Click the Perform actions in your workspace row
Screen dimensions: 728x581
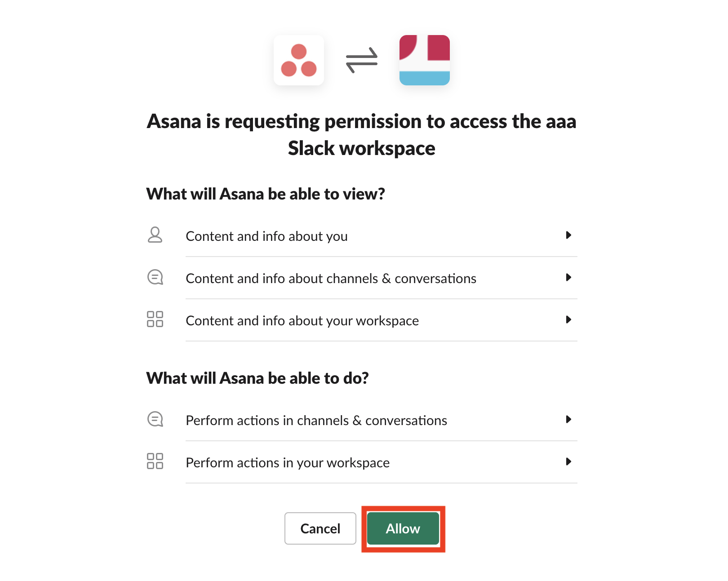[x=360, y=462]
